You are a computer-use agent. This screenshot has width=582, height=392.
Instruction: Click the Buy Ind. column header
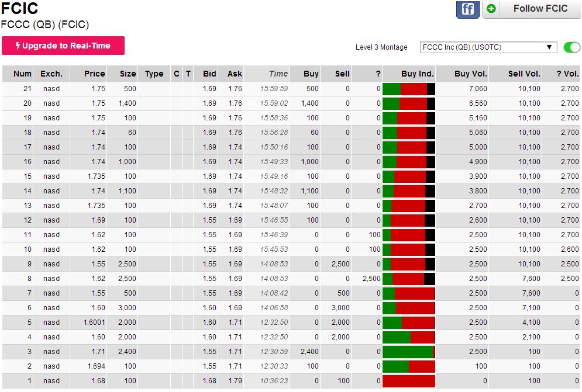tap(409, 74)
